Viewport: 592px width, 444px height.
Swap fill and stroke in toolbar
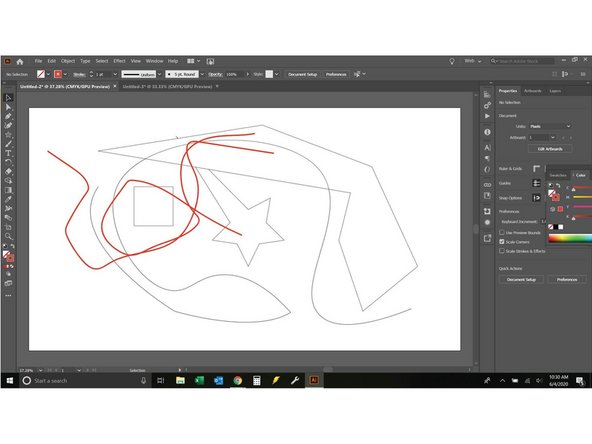click(12, 246)
